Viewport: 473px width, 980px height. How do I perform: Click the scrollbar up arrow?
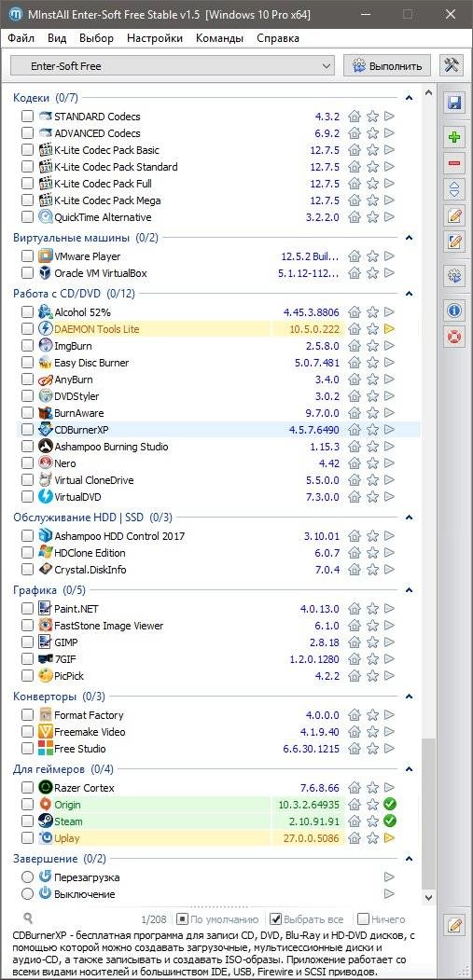point(428,93)
